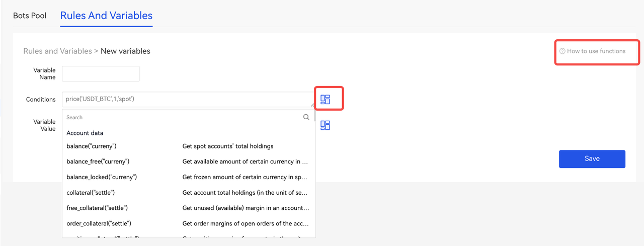Viewport: 644px width, 246px height.
Task: Choose balance("curreny") from the function list
Action: coord(92,146)
